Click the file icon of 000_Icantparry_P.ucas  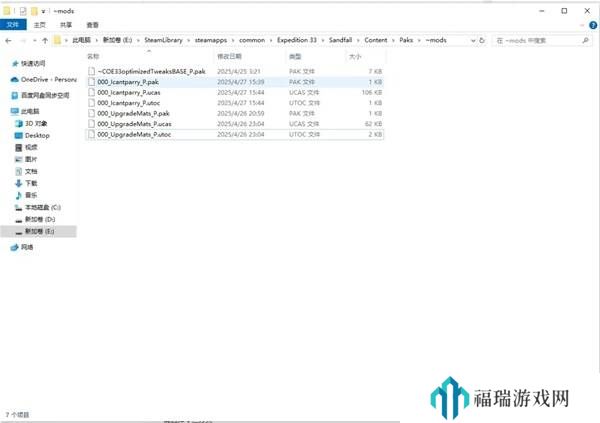[x=91, y=92]
